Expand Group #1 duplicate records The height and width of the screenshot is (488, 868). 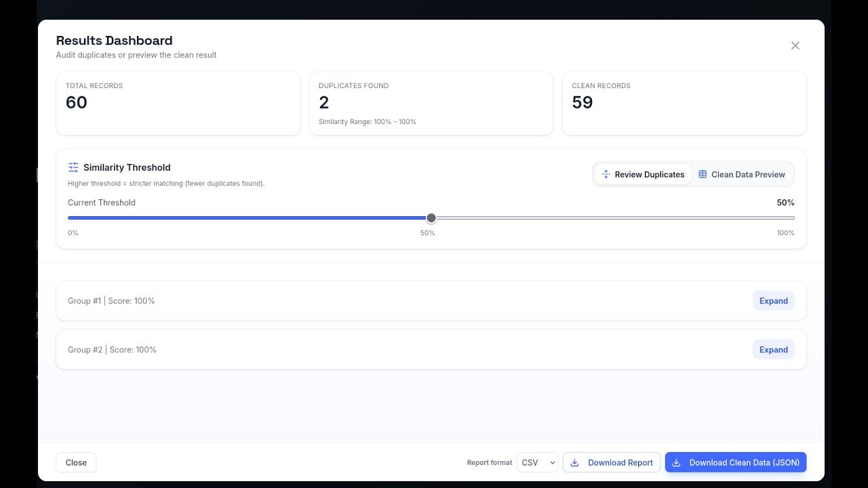click(x=773, y=300)
